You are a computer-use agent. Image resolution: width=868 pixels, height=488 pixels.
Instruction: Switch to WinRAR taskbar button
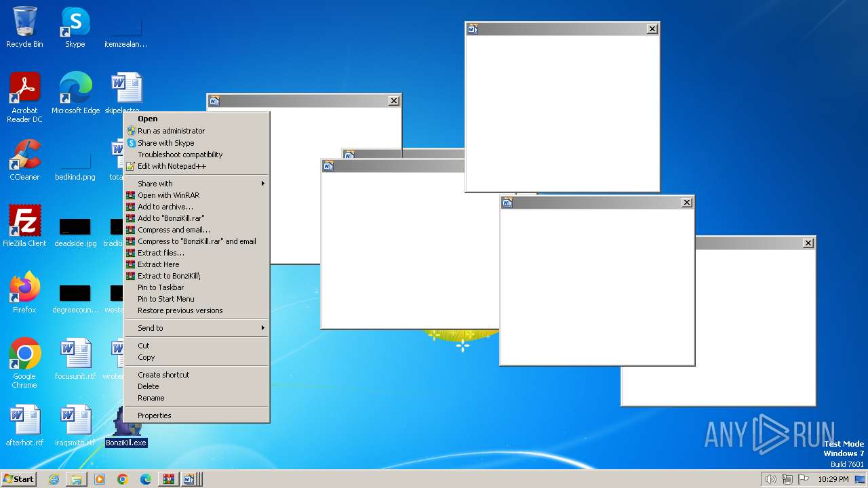[168, 479]
